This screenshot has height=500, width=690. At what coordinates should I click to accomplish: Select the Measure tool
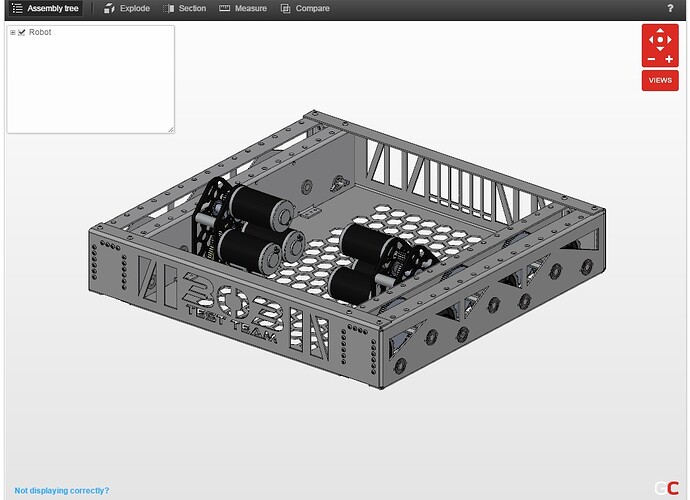(x=243, y=8)
